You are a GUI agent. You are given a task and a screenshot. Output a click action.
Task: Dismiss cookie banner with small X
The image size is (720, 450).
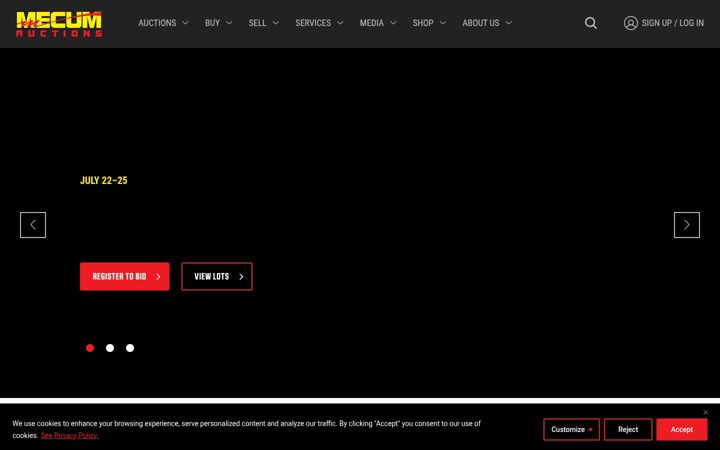tap(706, 412)
